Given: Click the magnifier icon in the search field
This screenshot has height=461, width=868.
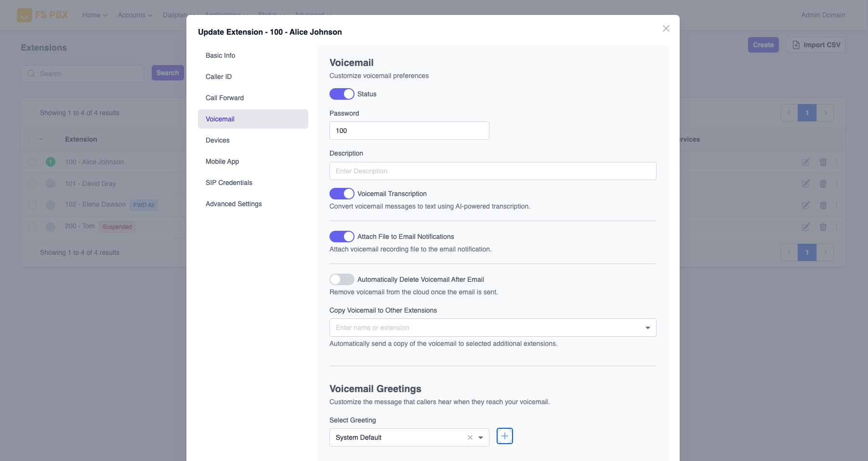Looking at the screenshot, I should coord(31,73).
